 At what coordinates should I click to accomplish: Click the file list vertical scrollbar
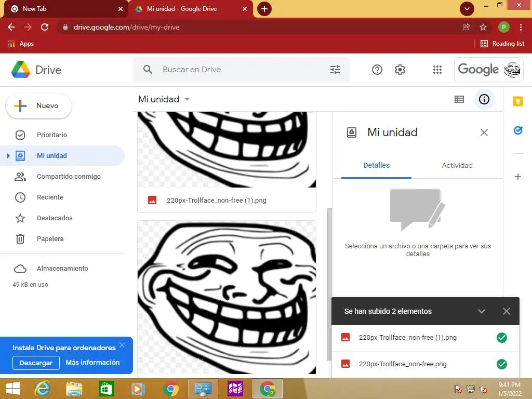coord(329,284)
